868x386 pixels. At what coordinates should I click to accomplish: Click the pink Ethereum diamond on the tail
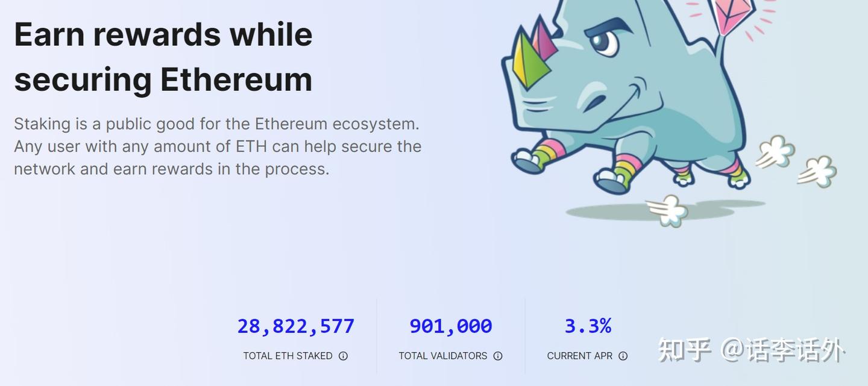pos(732,13)
